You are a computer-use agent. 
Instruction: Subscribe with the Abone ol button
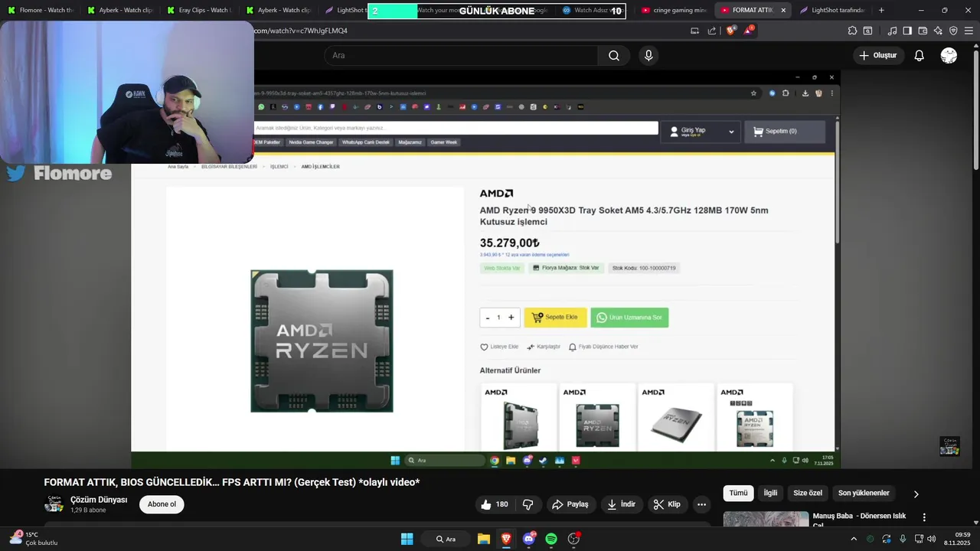tap(162, 504)
